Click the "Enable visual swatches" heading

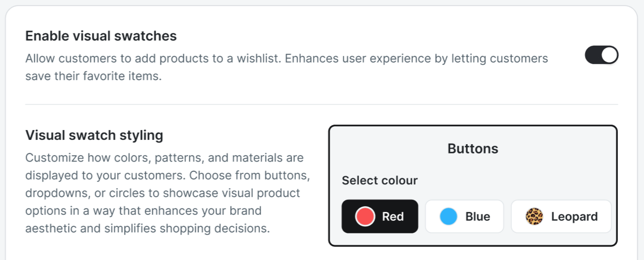101,36
